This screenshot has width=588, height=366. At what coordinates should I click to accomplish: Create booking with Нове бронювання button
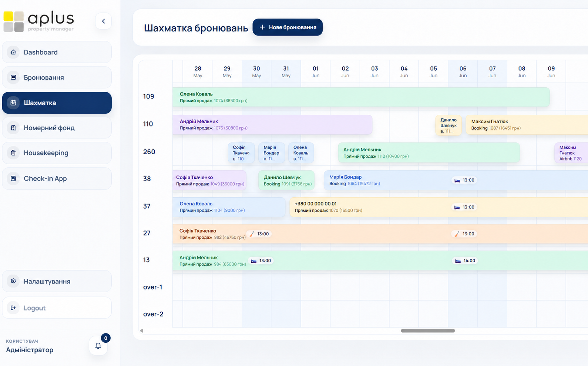click(x=288, y=27)
